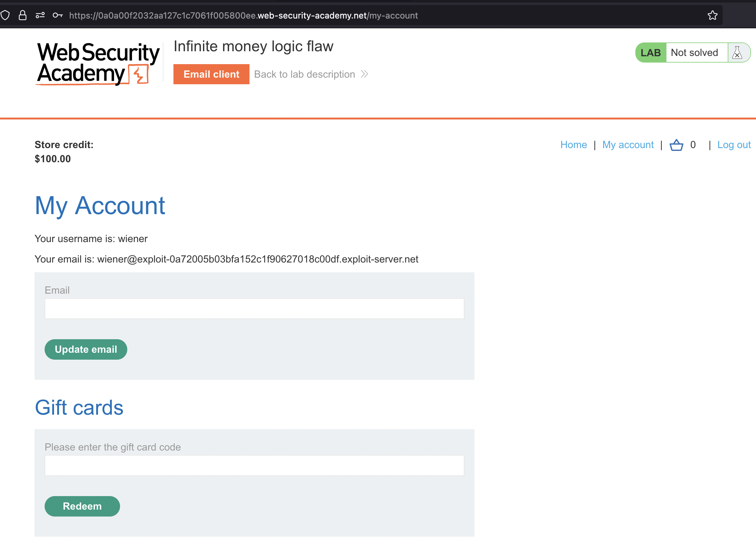
Task: Navigate to the Home link
Action: (573, 145)
